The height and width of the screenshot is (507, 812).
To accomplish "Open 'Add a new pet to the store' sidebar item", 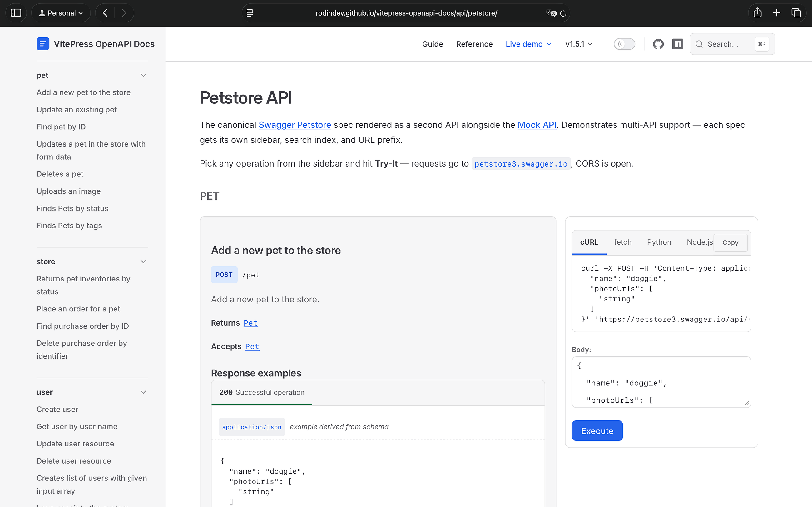I will point(83,92).
